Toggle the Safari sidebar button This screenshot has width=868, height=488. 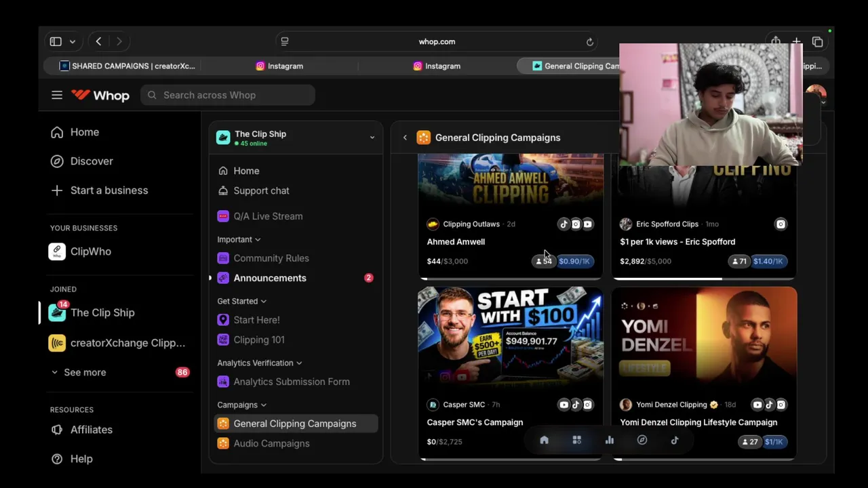(x=56, y=41)
